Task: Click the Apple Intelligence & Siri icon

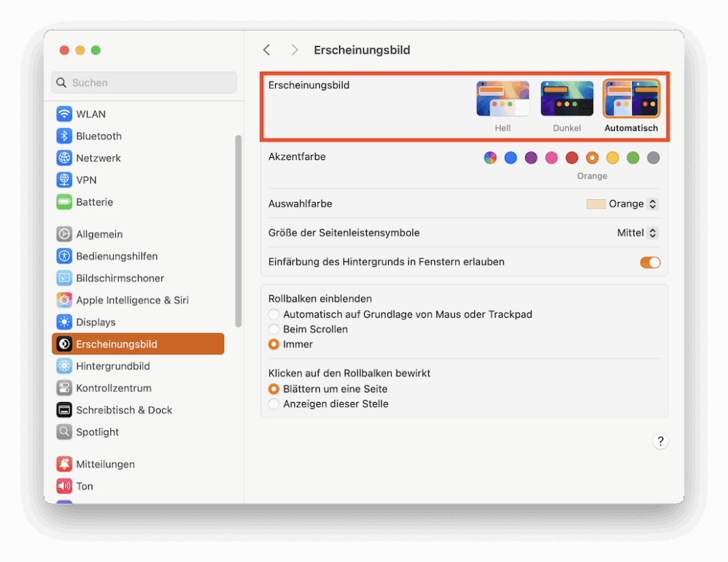Action: 64,300
